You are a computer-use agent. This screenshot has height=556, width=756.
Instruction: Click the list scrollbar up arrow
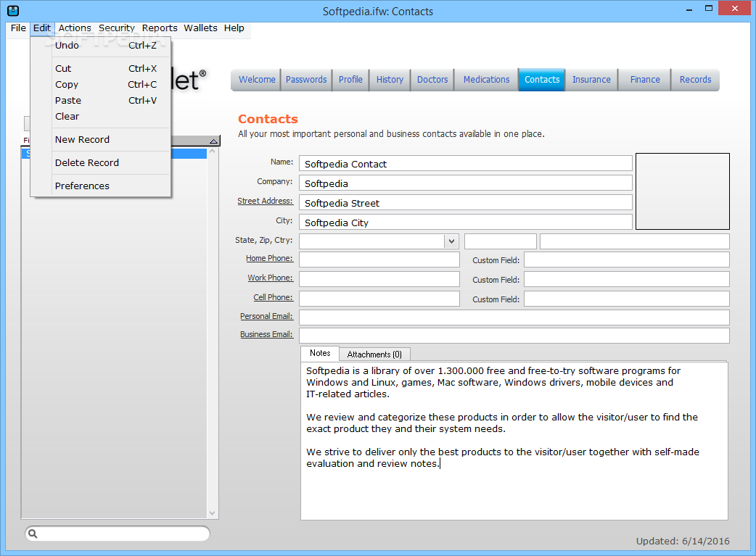coord(213,152)
